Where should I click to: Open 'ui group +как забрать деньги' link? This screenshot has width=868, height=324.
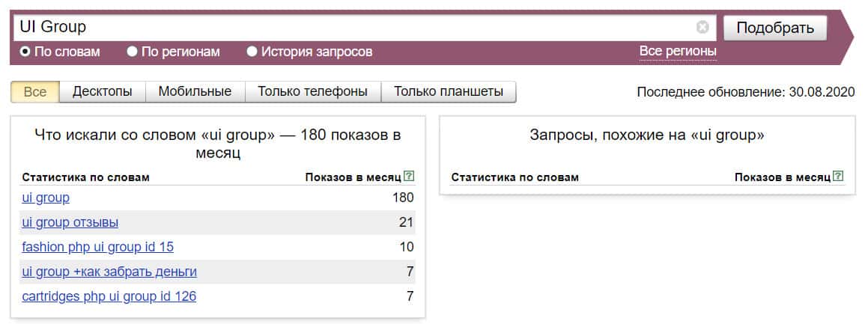click(109, 272)
